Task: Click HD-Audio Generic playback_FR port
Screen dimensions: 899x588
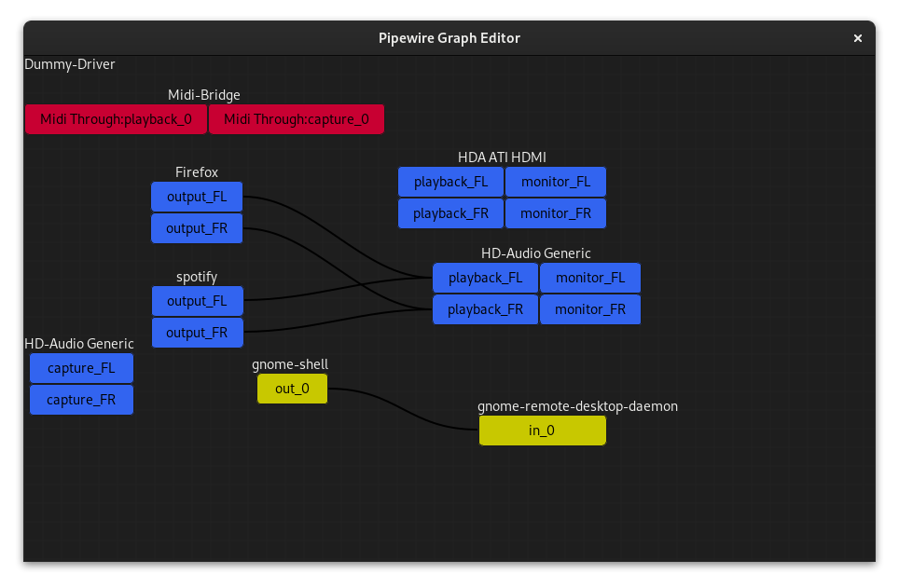Action: pos(485,309)
